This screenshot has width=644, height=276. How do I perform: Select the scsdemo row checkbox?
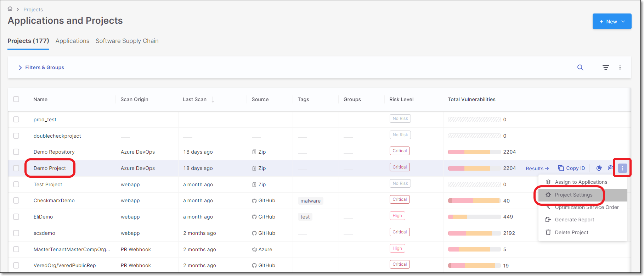pyautogui.click(x=16, y=233)
